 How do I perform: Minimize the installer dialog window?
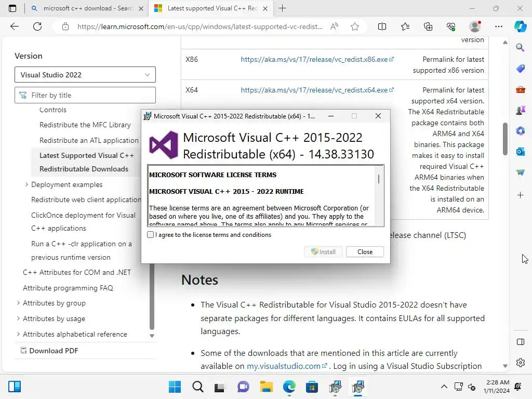point(331,116)
